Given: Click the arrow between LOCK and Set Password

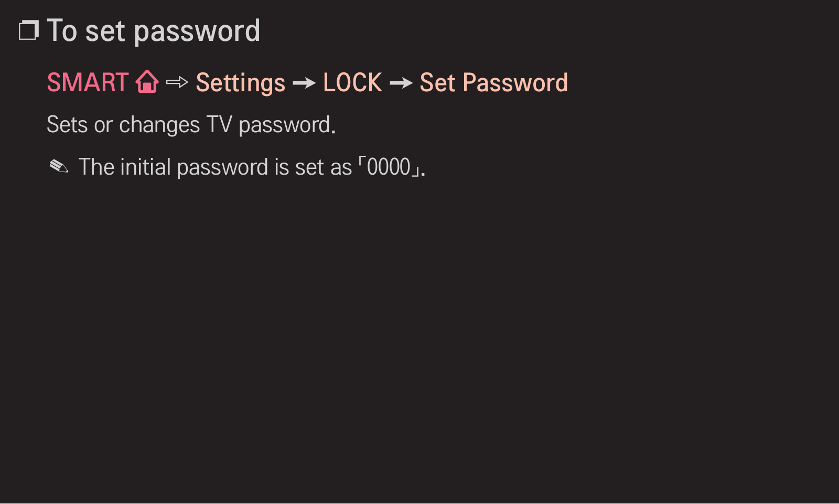Looking at the screenshot, I should pos(401,83).
